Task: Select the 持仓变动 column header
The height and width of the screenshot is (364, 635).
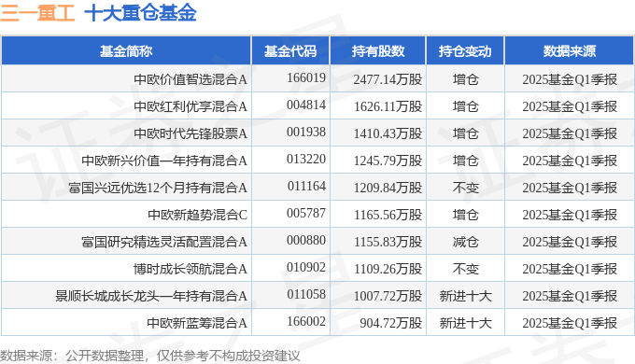Action: 465,51
